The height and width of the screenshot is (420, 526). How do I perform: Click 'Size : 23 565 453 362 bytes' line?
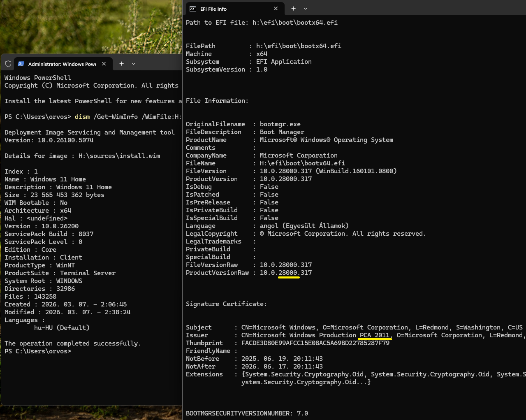click(x=54, y=195)
